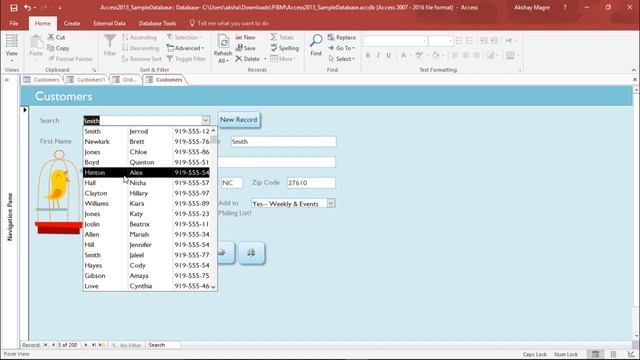Expand the Navigation Pane
The image size is (640, 360).
pos(7,80)
